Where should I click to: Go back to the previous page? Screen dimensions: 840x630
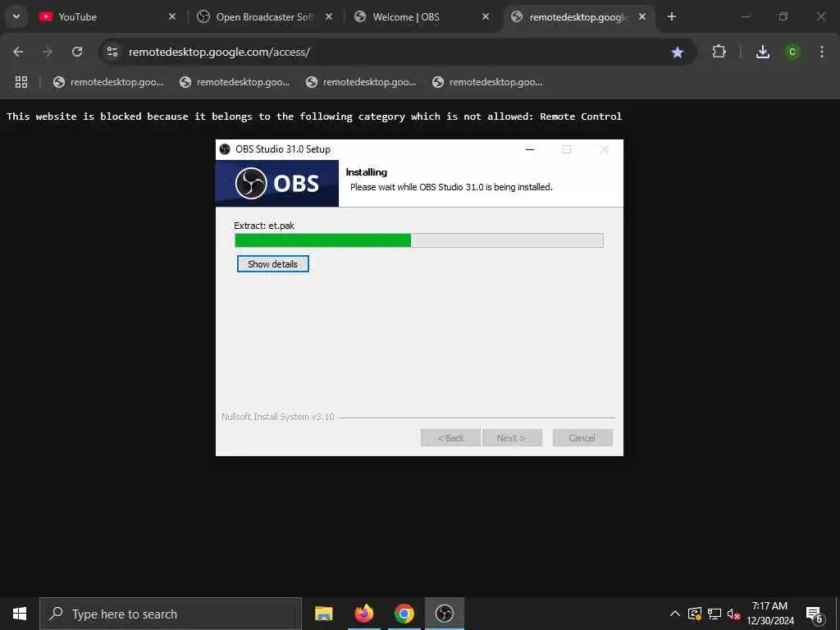click(x=18, y=52)
